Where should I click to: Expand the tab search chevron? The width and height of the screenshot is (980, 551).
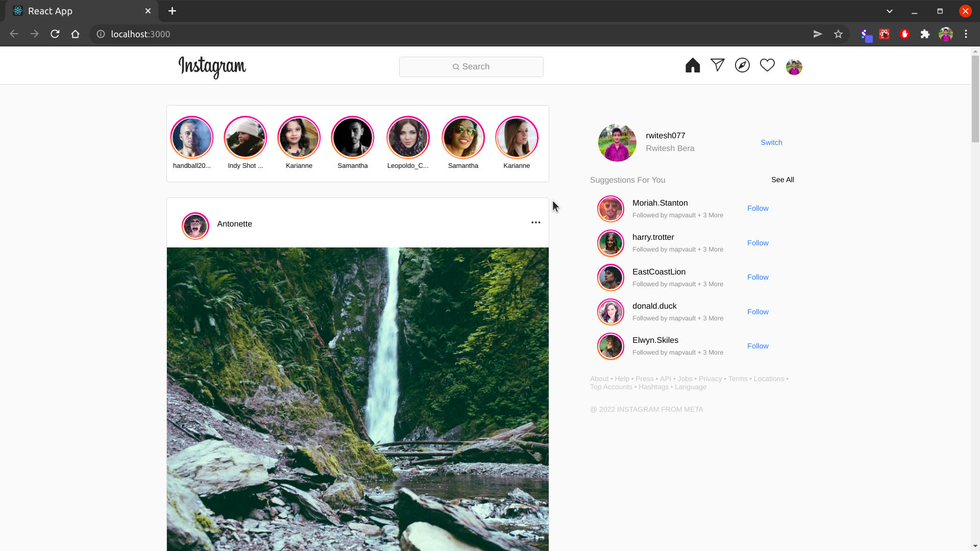(890, 11)
